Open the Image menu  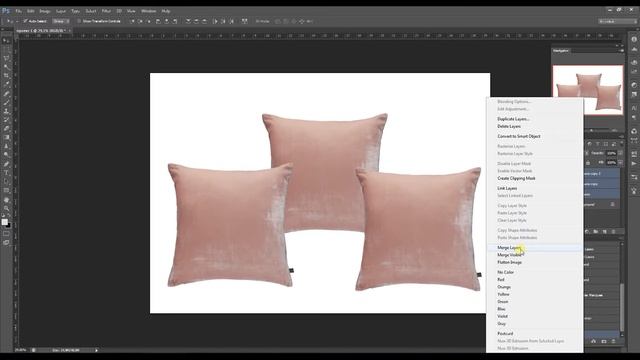[x=45, y=11]
